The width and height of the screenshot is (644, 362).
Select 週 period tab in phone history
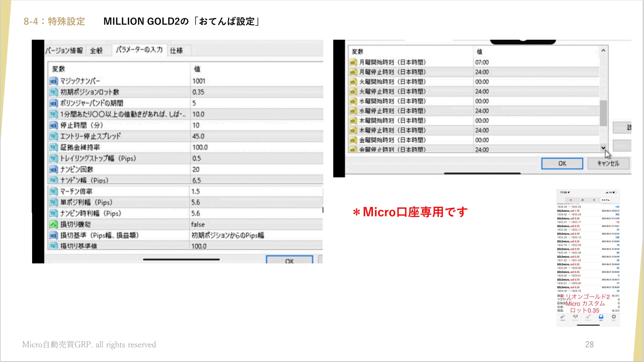point(582,200)
